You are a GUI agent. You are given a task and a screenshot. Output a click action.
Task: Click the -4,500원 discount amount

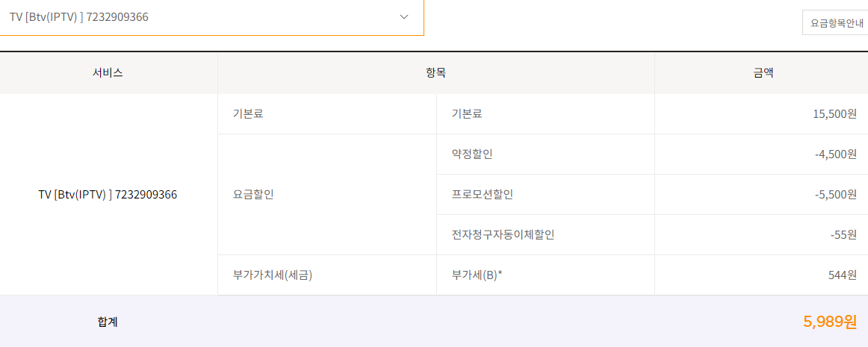click(x=836, y=154)
